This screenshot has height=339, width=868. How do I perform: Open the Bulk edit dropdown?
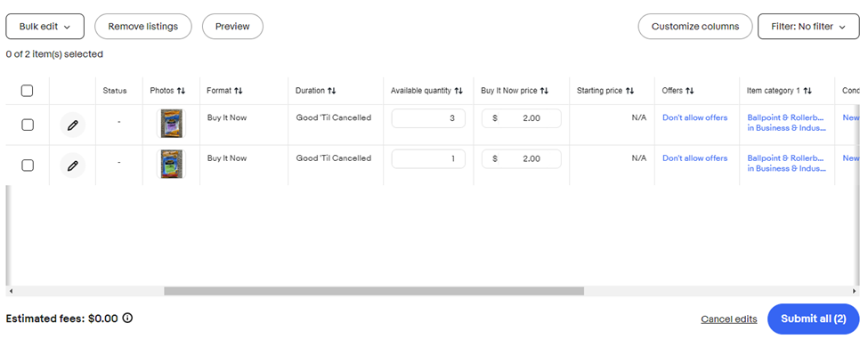(x=45, y=27)
